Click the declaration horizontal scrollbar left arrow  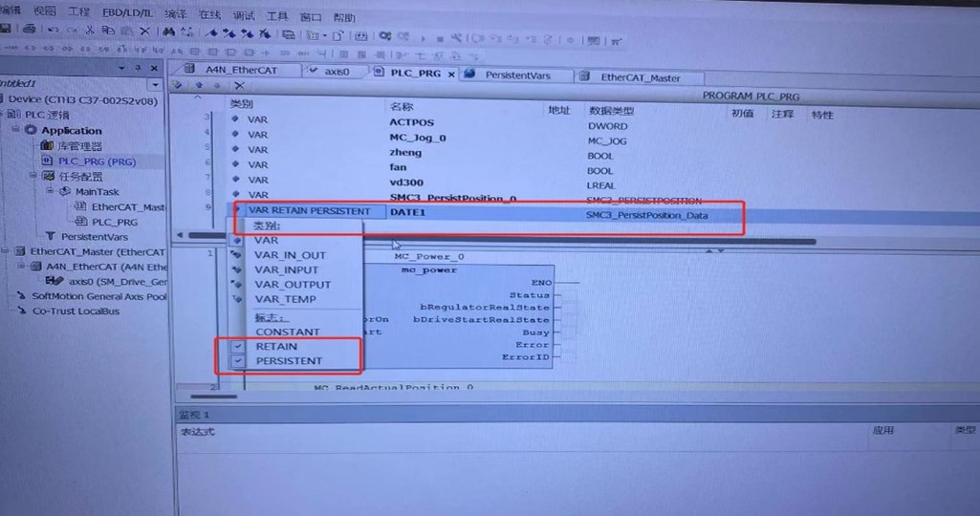point(180,235)
